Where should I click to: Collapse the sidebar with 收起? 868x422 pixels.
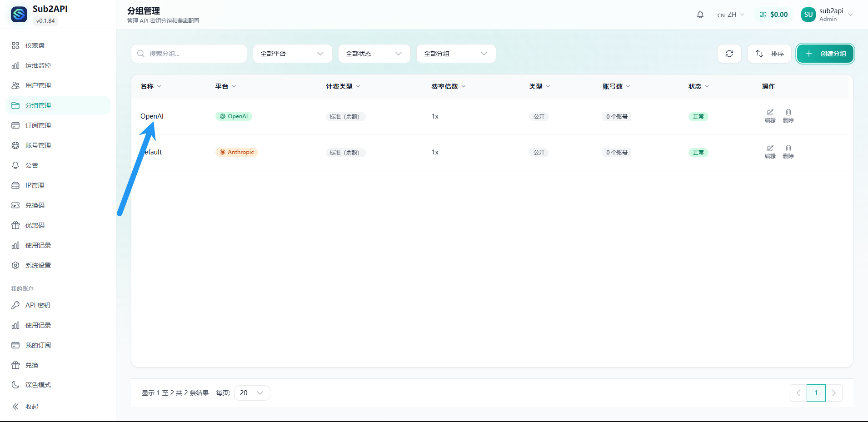pos(30,406)
